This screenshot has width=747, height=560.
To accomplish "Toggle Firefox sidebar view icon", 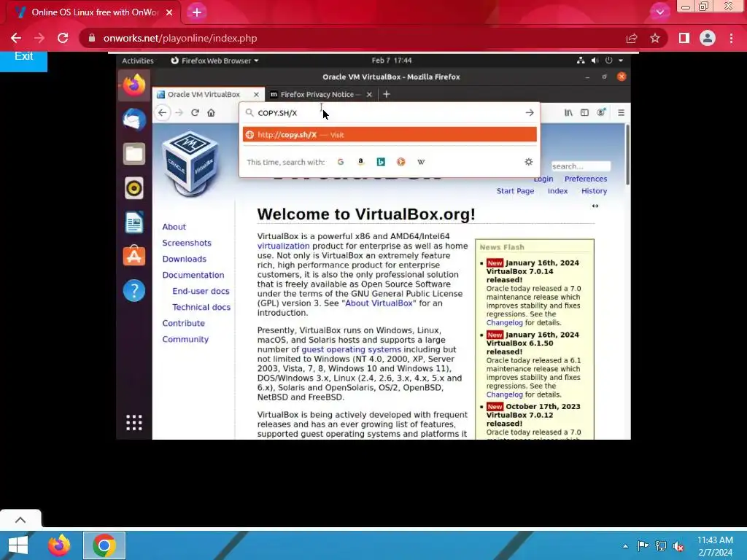I will [584, 113].
